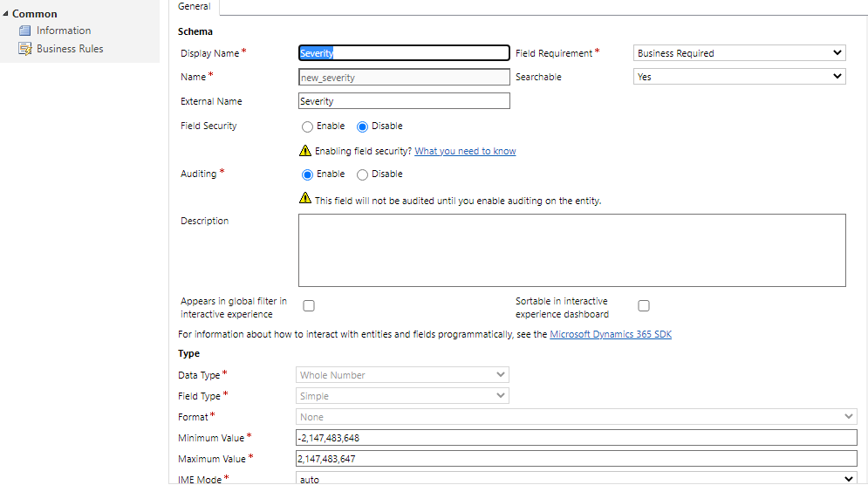868x485 pixels.
Task: Click the auditing warning triangle icon
Action: [x=305, y=199]
